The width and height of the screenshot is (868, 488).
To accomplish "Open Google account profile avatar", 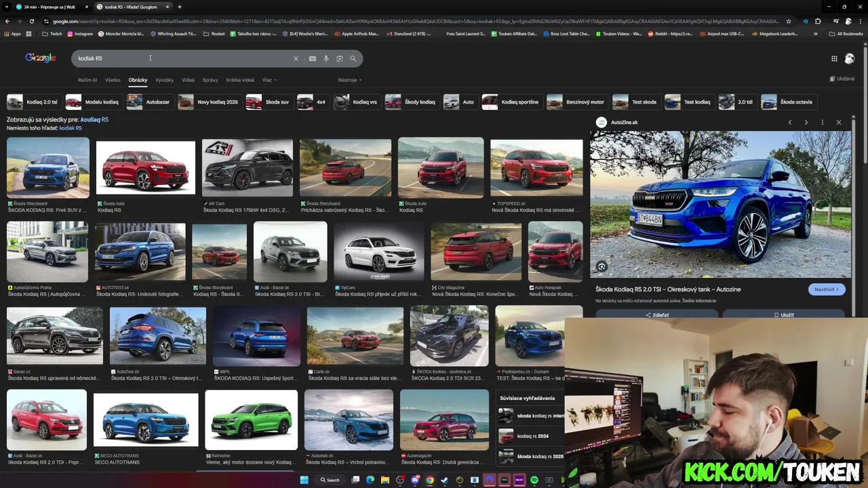I will tap(850, 59).
